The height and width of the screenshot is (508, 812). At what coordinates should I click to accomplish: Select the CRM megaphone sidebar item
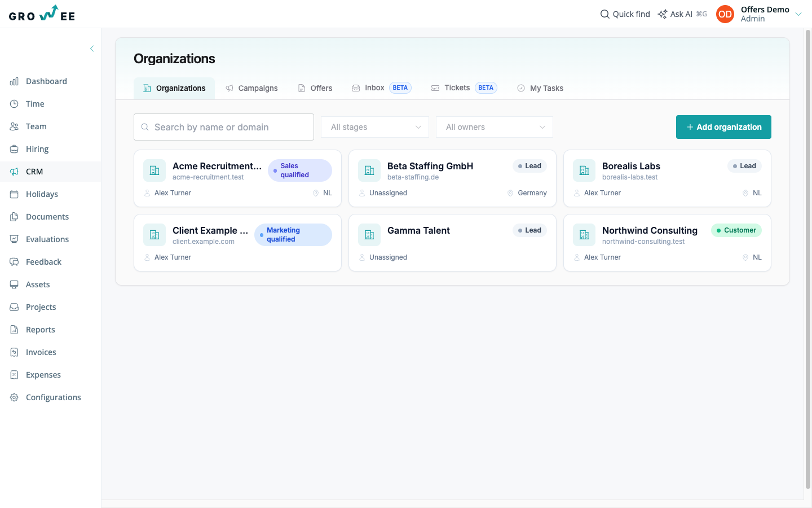(x=51, y=172)
